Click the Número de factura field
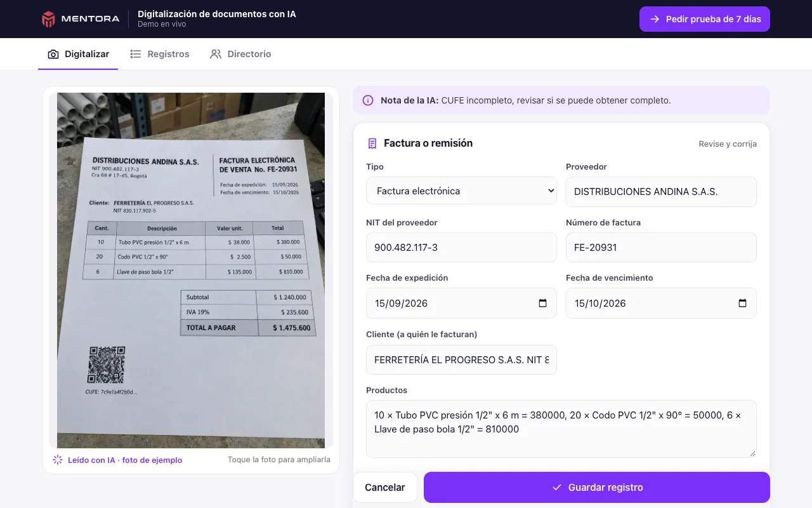The image size is (812, 508). pos(661,248)
